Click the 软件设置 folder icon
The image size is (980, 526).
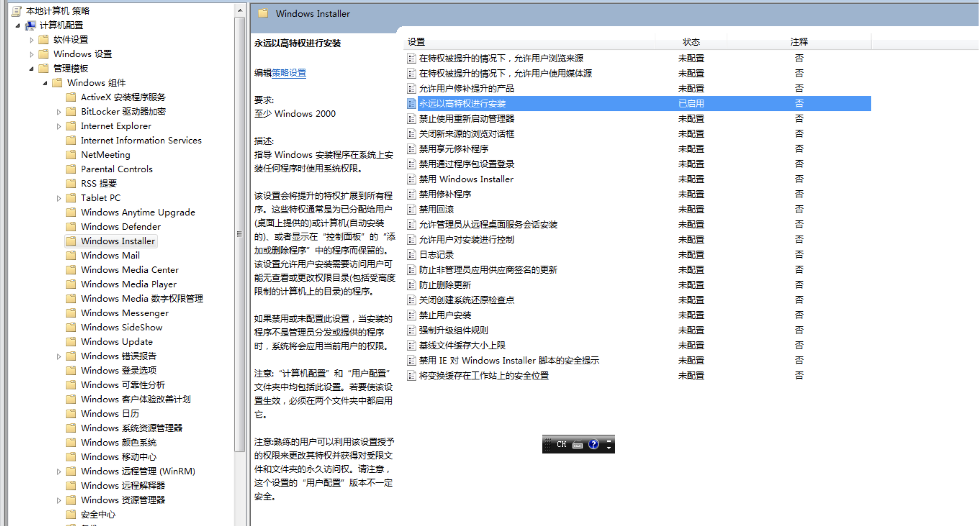(x=43, y=40)
